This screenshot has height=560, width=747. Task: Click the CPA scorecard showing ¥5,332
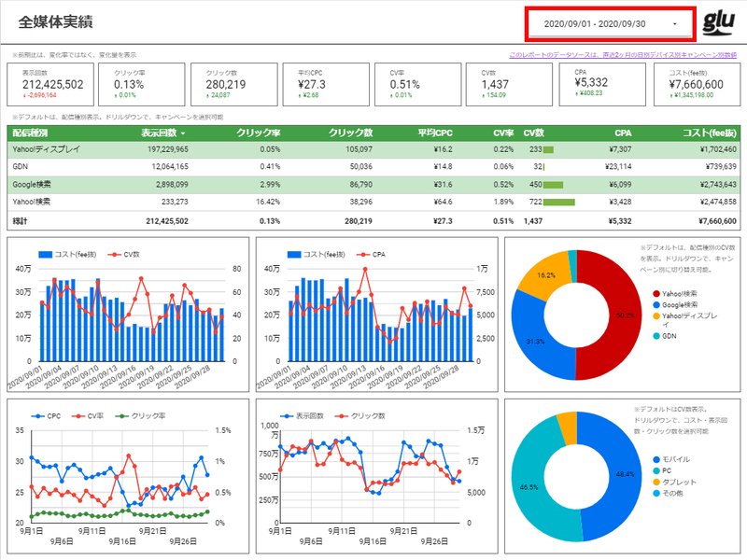coord(601,84)
